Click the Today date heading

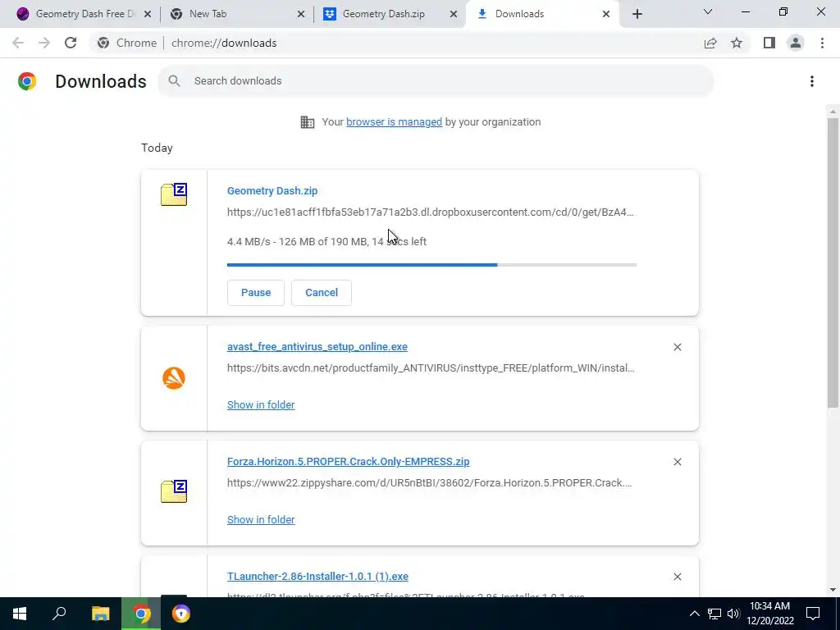[x=157, y=148]
